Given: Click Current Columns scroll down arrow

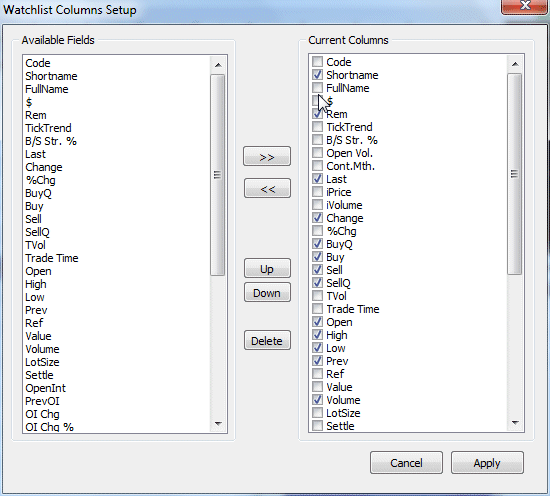Looking at the screenshot, I should point(515,423).
